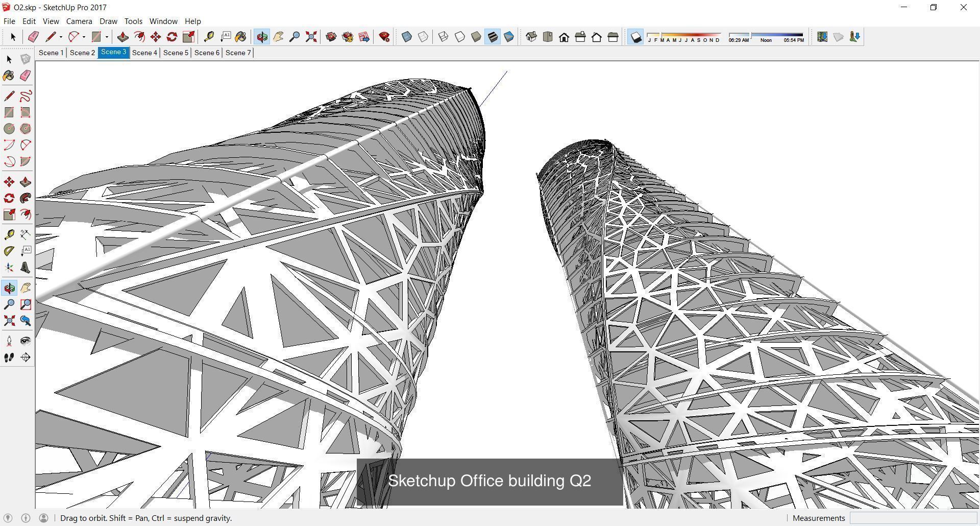Pick the Circle tool
980x526 pixels.
click(9, 129)
